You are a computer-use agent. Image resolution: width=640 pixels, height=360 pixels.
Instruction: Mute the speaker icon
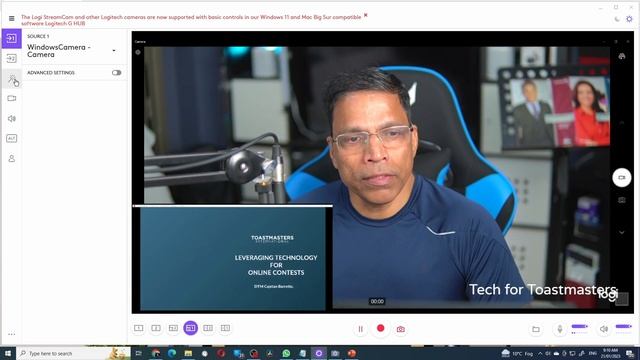coord(604,329)
